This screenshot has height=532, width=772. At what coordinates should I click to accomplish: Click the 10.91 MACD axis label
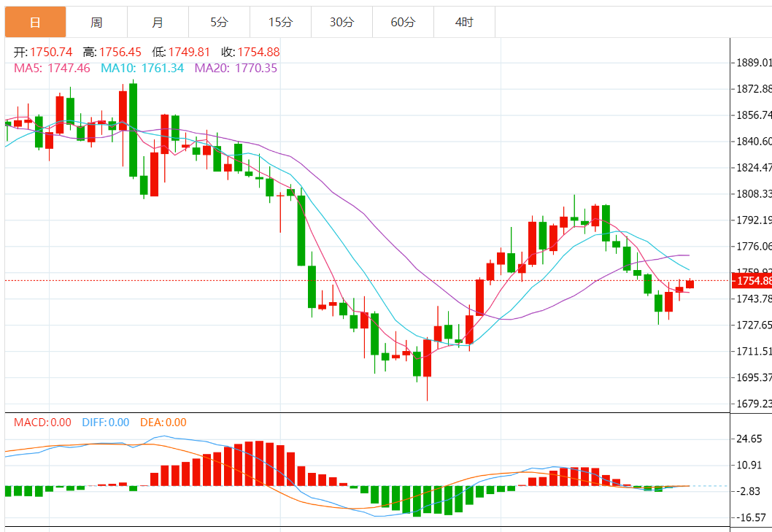tap(749, 465)
